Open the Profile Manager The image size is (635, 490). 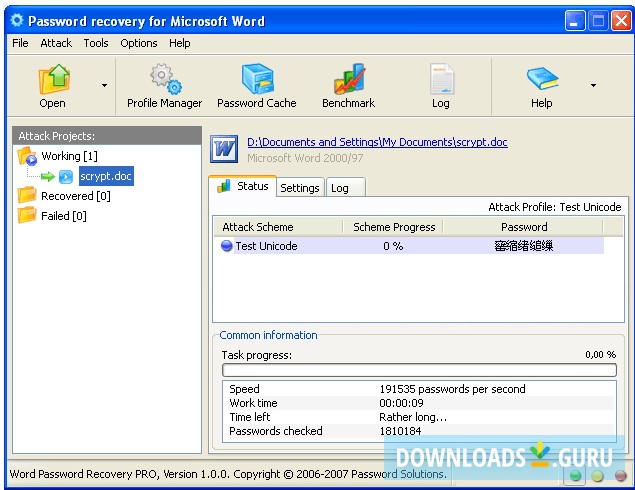tap(164, 86)
